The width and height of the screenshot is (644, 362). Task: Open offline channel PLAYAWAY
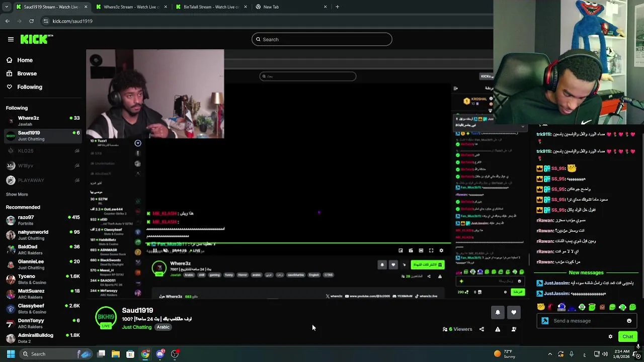tap(43, 180)
